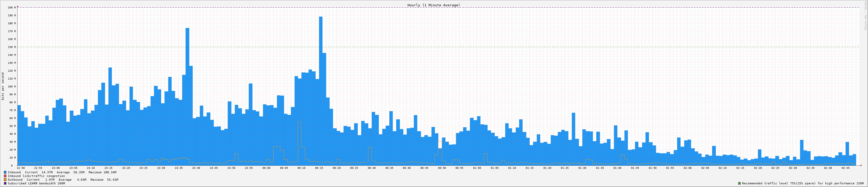The height and width of the screenshot is (187, 868).
Task: Click the 00:00 time axis label
Action: [x=266, y=168]
